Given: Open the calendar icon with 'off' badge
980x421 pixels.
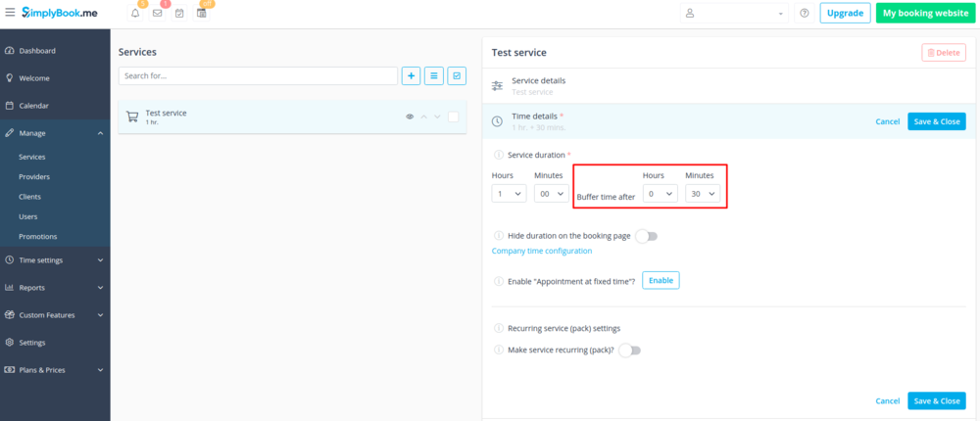Looking at the screenshot, I should 202,13.
